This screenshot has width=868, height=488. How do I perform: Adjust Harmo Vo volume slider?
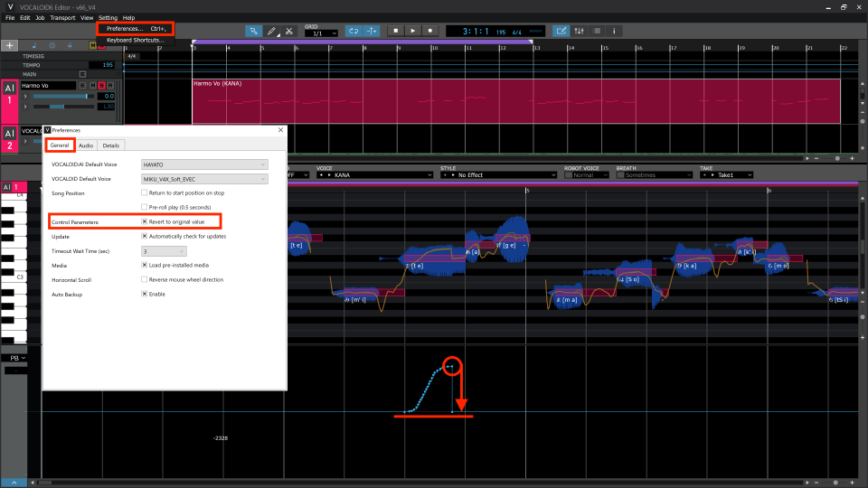63,97
